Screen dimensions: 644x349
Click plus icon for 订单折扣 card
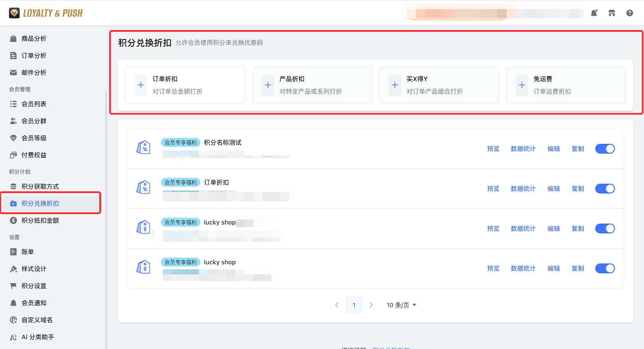pyautogui.click(x=141, y=85)
